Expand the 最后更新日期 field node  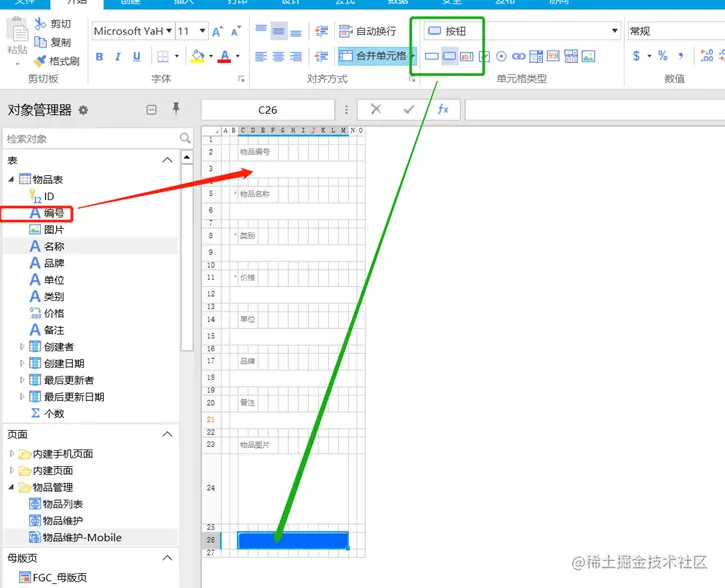pos(21,396)
